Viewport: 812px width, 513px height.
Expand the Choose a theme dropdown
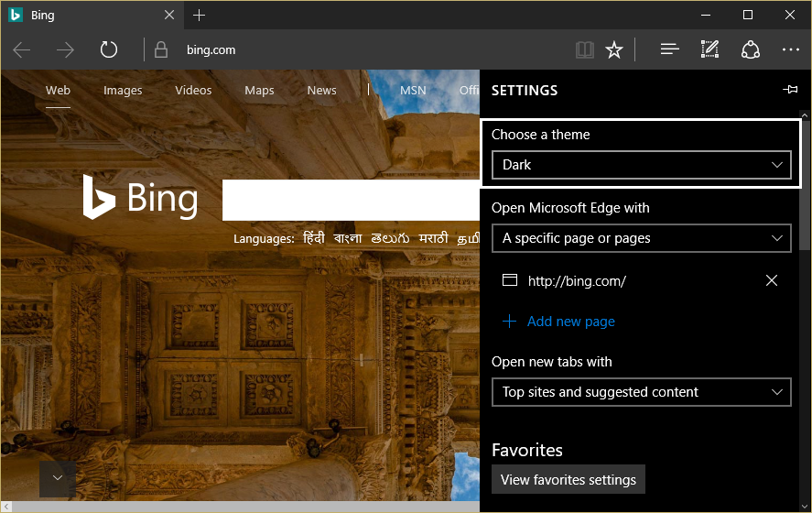coord(642,165)
